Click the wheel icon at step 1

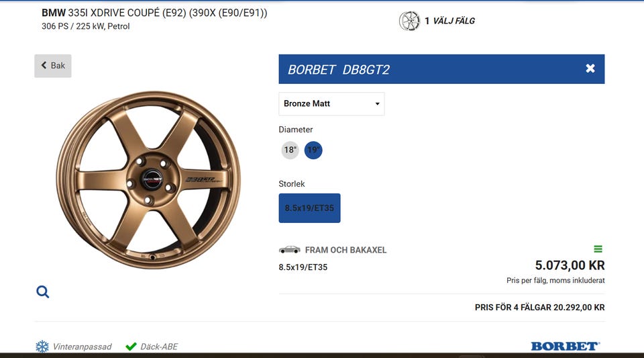409,21
